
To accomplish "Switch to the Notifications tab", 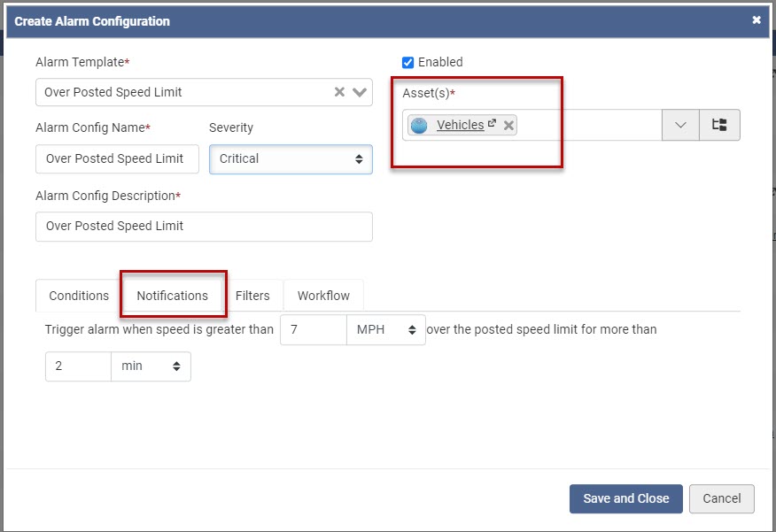I will coord(173,296).
